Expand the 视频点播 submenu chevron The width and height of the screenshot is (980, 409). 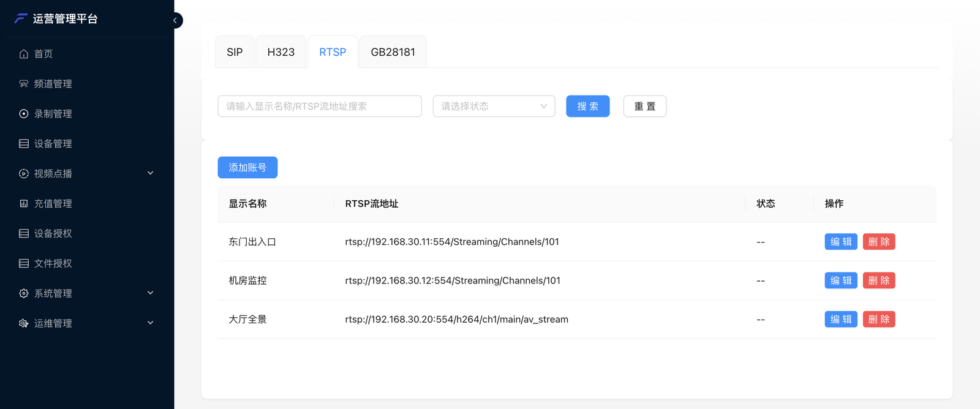[151, 173]
